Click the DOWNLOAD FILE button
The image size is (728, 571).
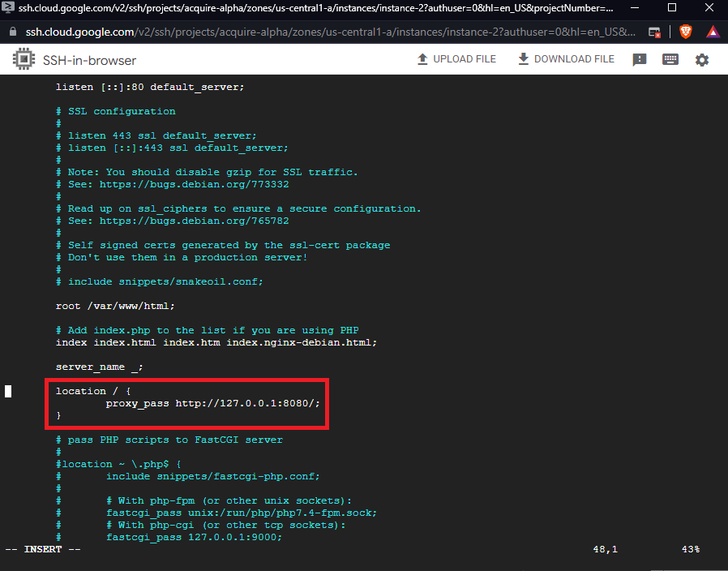[x=566, y=59]
